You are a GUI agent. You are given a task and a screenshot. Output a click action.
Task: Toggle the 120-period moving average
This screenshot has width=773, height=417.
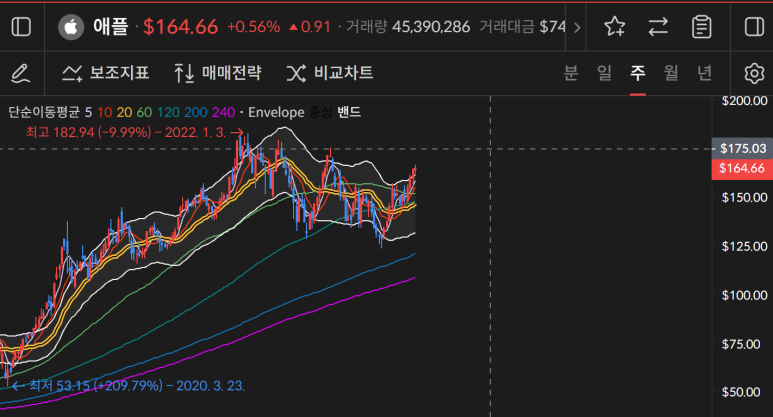(169, 112)
